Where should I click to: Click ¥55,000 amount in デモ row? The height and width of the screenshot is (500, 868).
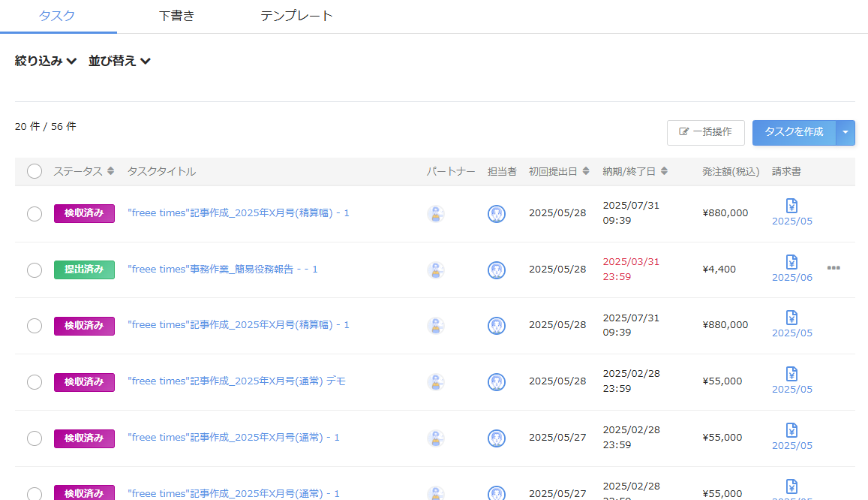[722, 381]
